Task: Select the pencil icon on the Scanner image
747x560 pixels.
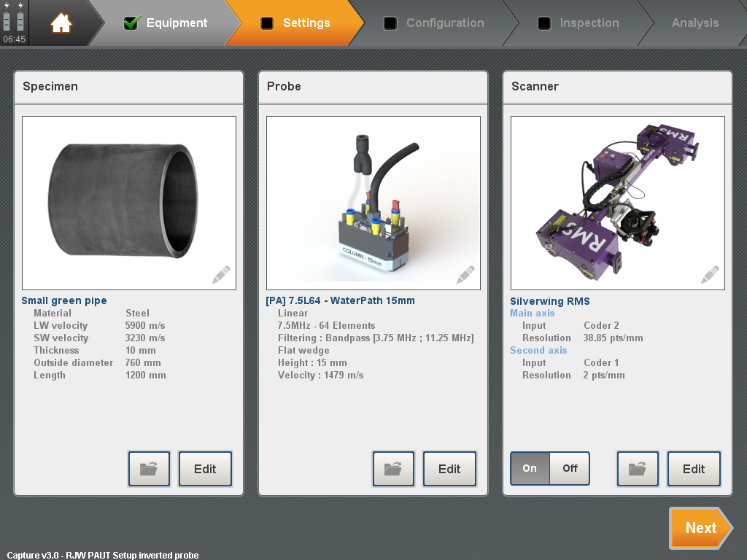Action: [x=709, y=276]
